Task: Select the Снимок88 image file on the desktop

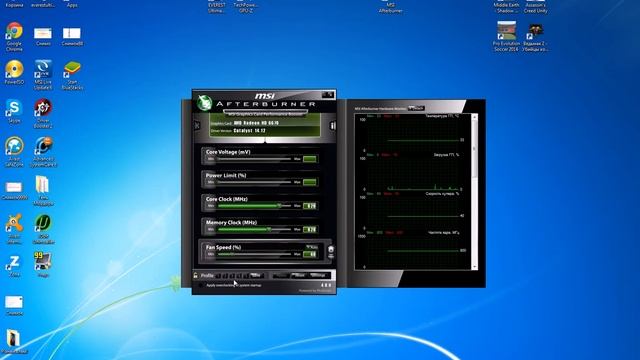Action: [x=72, y=36]
